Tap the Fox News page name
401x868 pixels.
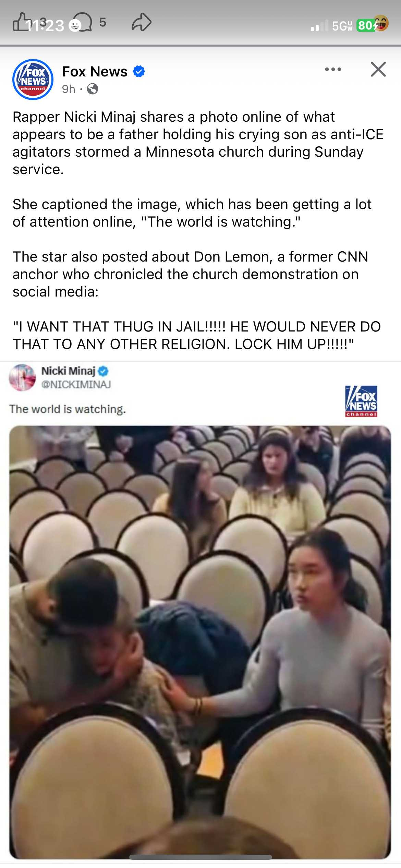pyautogui.click(x=95, y=72)
